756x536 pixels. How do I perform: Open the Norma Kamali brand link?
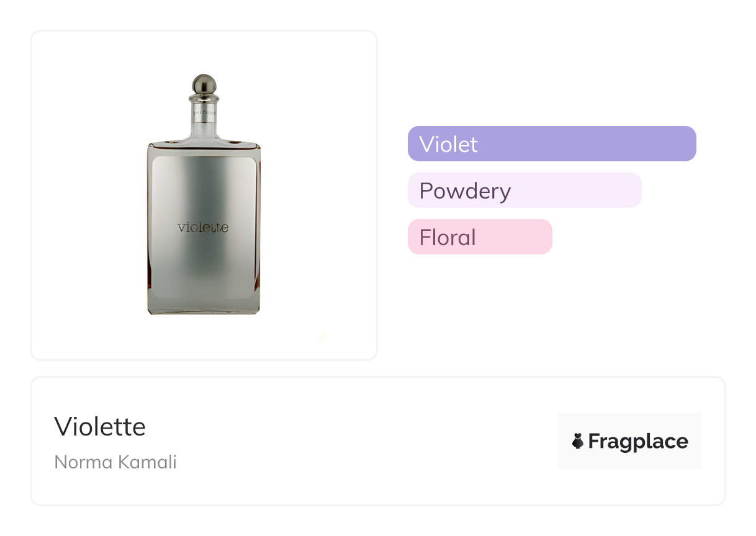coord(115,462)
